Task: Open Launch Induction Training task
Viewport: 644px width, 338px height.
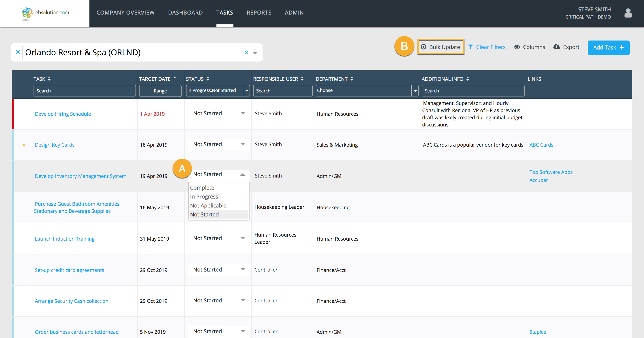Action: point(64,239)
